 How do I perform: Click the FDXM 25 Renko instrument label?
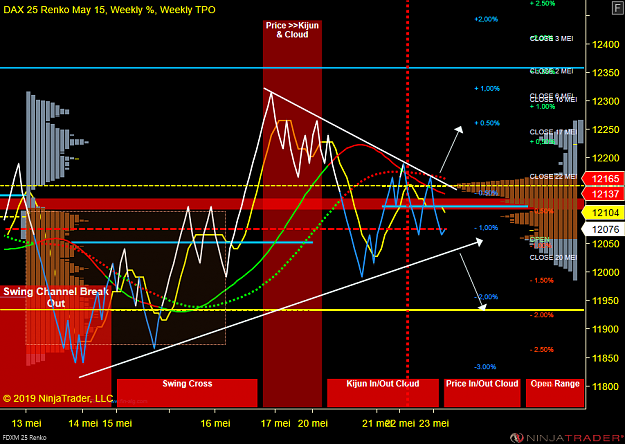(24, 438)
